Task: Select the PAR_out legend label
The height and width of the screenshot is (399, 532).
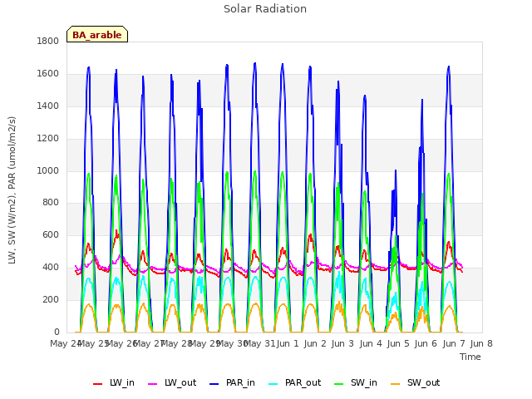Action: point(303,382)
